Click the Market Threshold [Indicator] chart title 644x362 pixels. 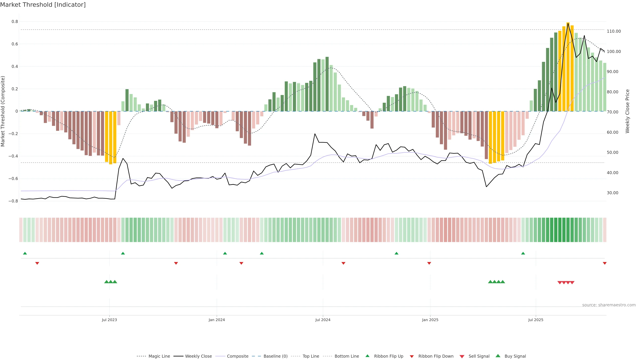tap(43, 5)
